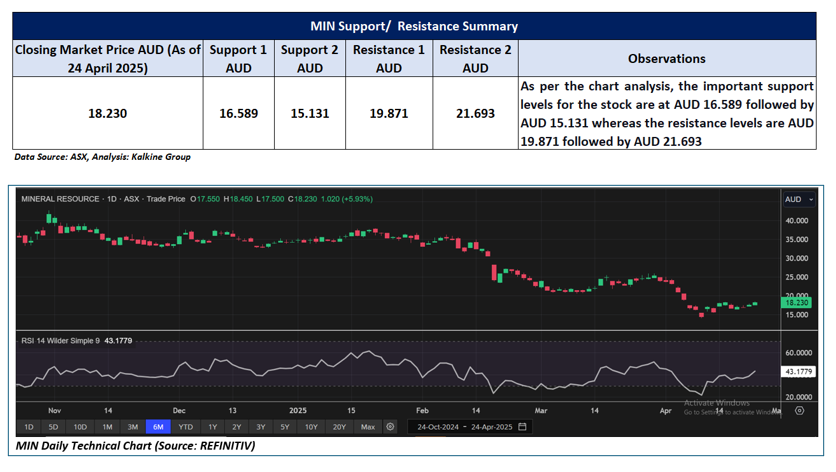Click the MIN Support/ Resistance Summary title
836x472 pixels.
tap(414, 26)
